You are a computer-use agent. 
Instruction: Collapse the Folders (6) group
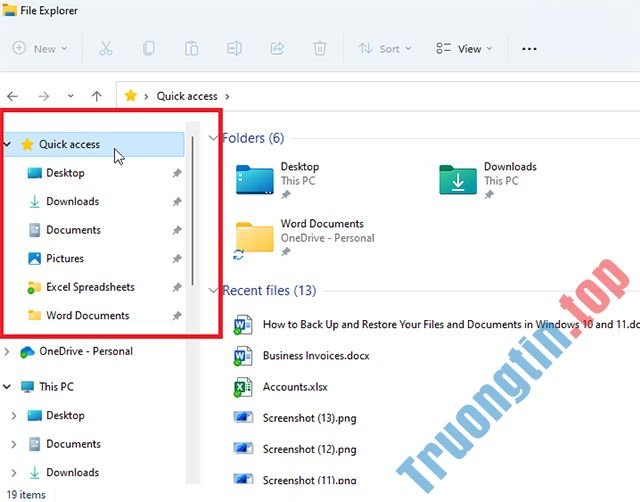[213, 138]
